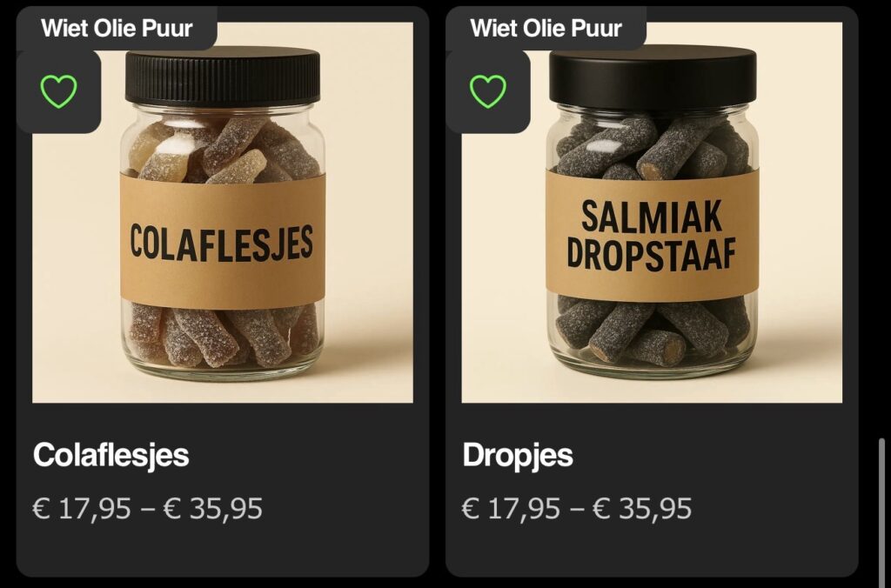Open the Wiet Olie Puur tag above Dropjes
Viewport: 891px width, 588px height.
[x=546, y=28]
